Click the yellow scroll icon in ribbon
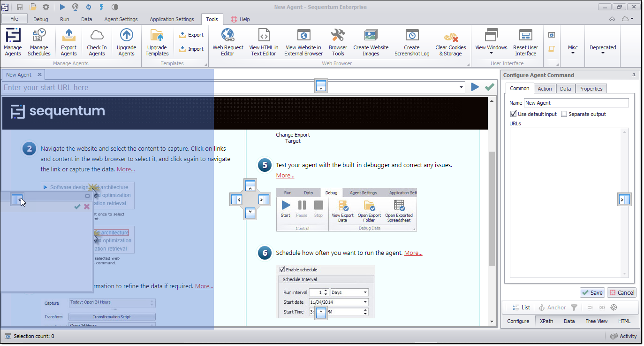Viewport: 644px width, 346px height. [x=552, y=49]
